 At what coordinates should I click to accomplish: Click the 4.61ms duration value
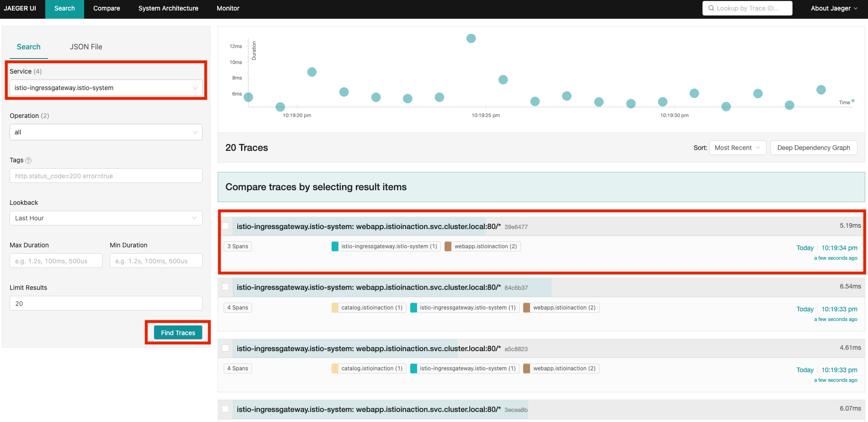click(850, 347)
